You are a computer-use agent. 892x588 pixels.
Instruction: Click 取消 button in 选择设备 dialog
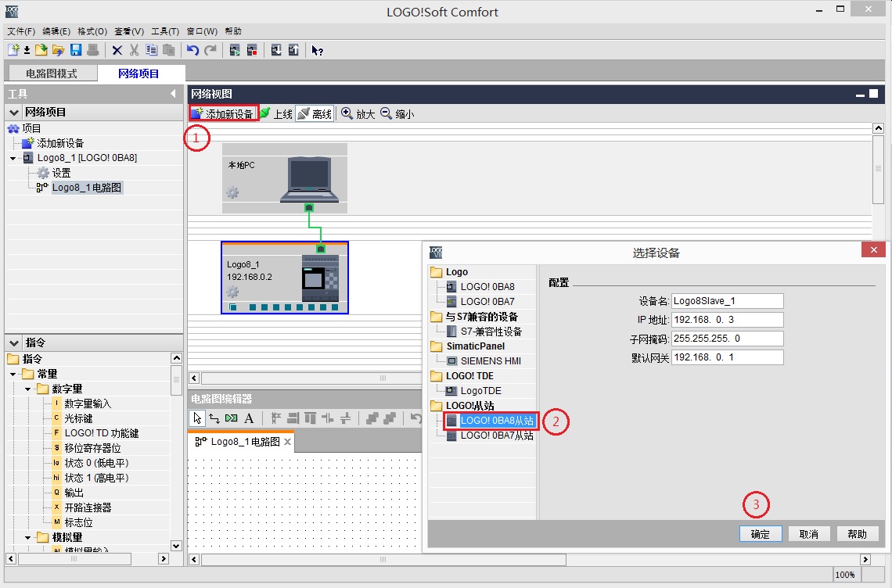(x=809, y=534)
